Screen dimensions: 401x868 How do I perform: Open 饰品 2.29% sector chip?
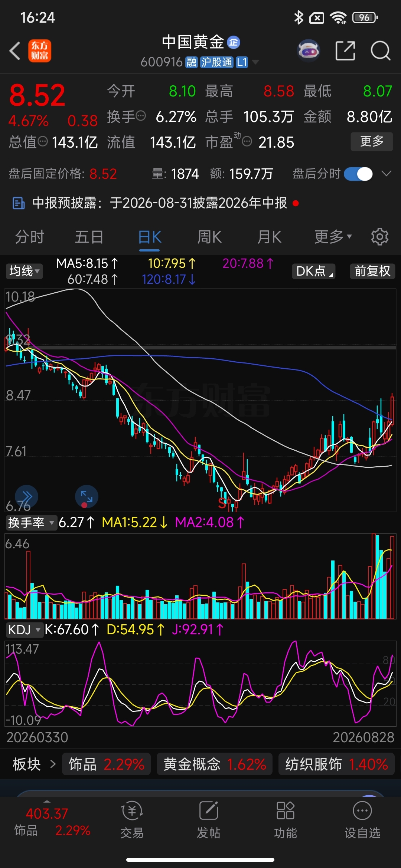pyautogui.click(x=107, y=764)
